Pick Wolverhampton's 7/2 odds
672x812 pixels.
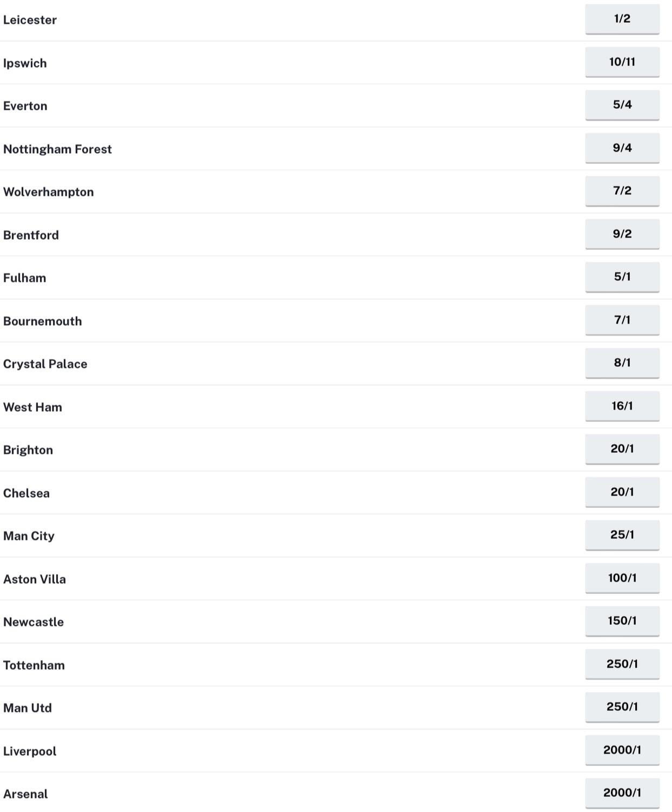622,191
